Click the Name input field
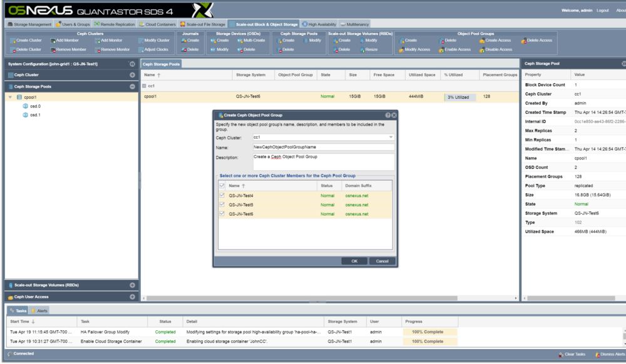The height and width of the screenshot is (364, 626). pyautogui.click(x=324, y=147)
